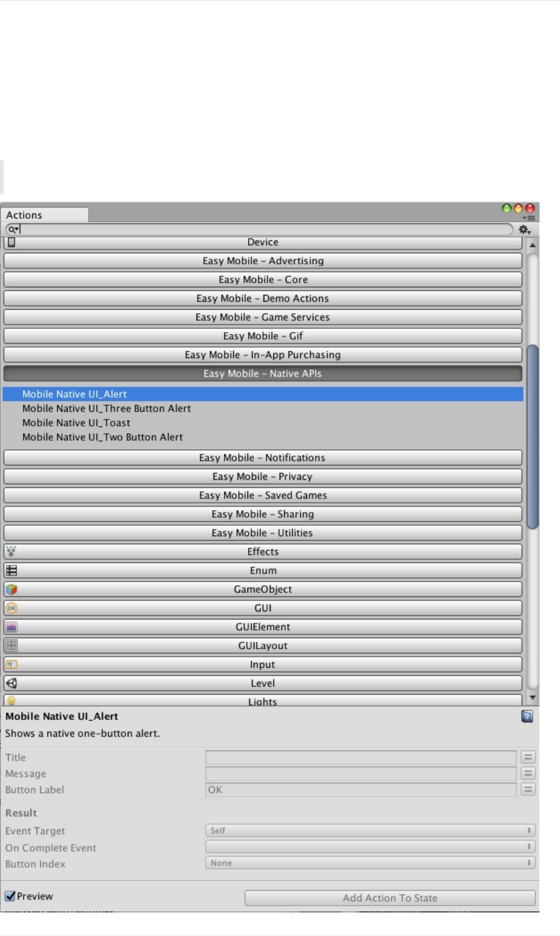Open the Actions browser settings gear
The image size is (560, 936).
(525, 230)
